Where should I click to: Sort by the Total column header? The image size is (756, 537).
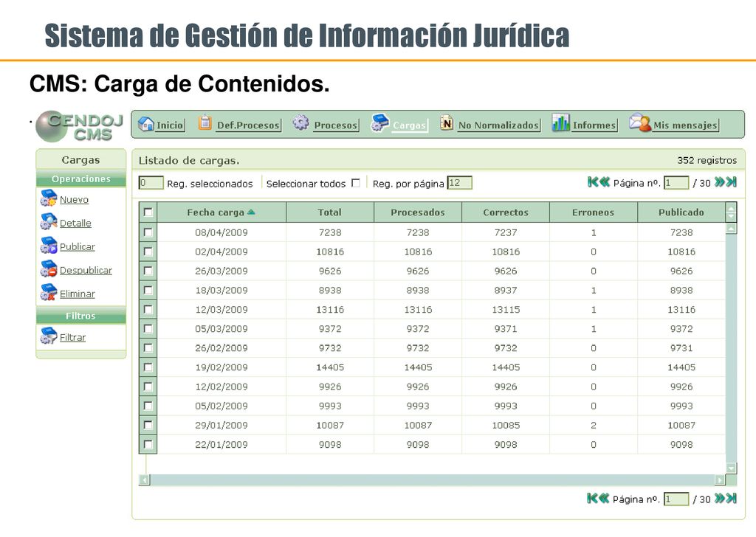tap(330, 212)
